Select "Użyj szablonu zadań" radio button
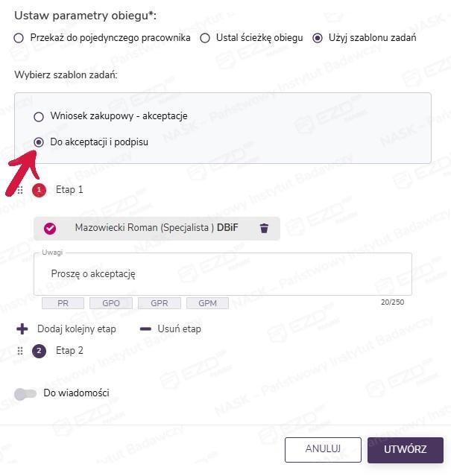The width and height of the screenshot is (451, 476). pyautogui.click(x=318, y=37)
